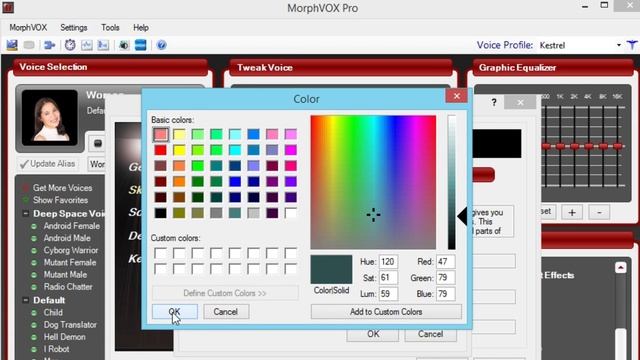
Task: Click the puzzle-piece plugin toolbar icon
Action: pyautogui.click(x=49, y=45)
